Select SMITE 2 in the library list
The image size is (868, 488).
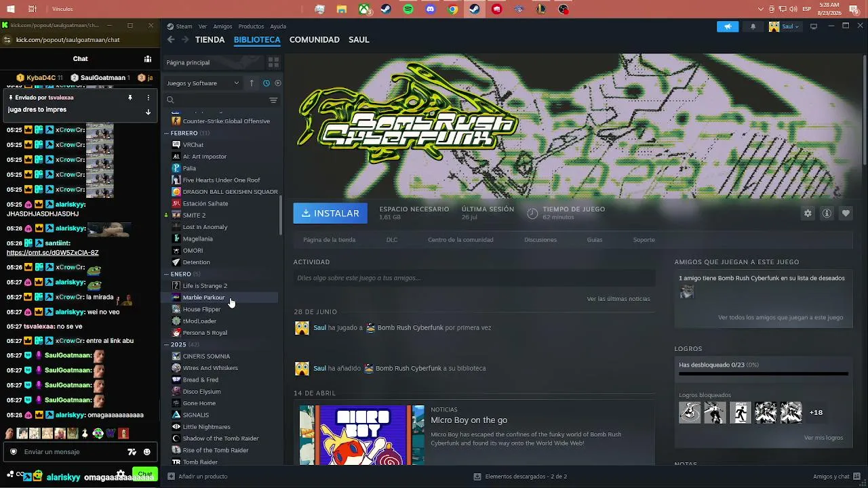[x=194, y=216]
